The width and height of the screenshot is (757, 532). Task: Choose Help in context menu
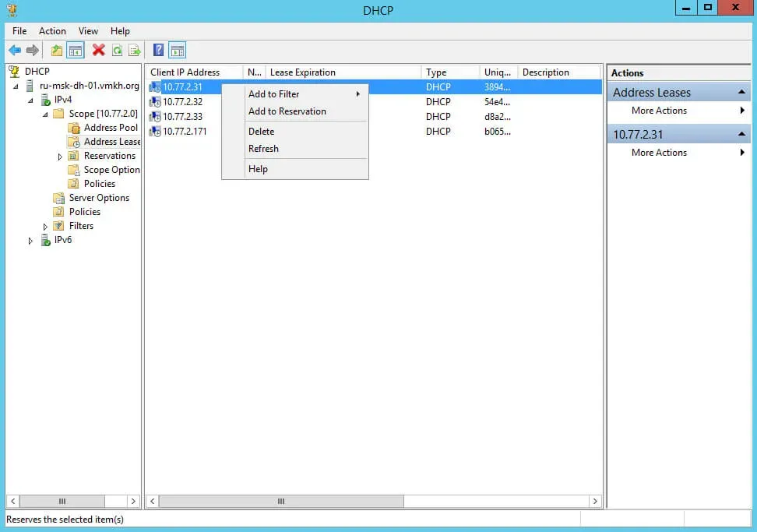click(295, 169)
